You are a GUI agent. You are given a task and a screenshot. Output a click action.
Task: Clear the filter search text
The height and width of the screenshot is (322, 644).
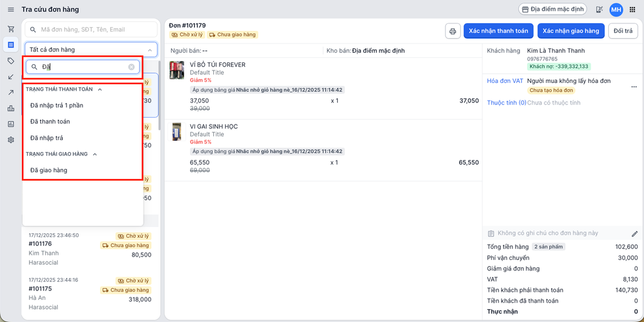[131, 67]
